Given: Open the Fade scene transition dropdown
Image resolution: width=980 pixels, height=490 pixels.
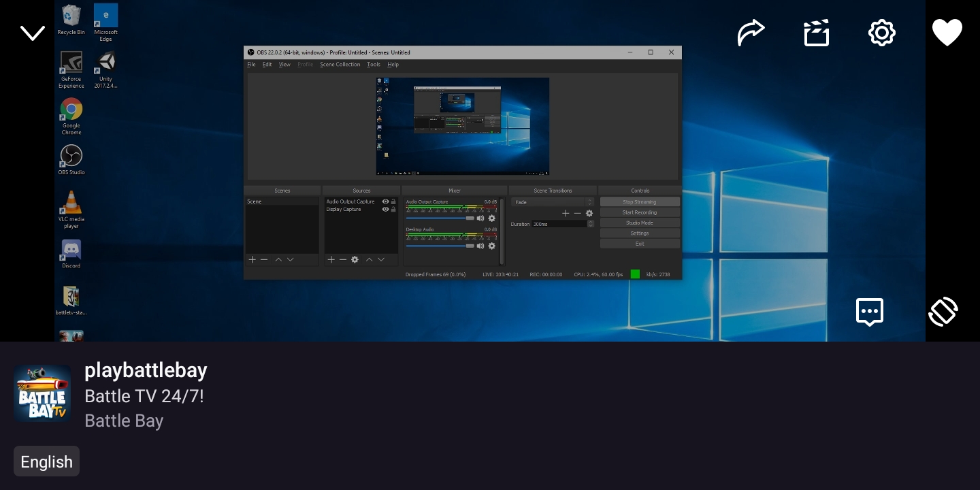Looking at the screenshot, I should coord(553,202).
